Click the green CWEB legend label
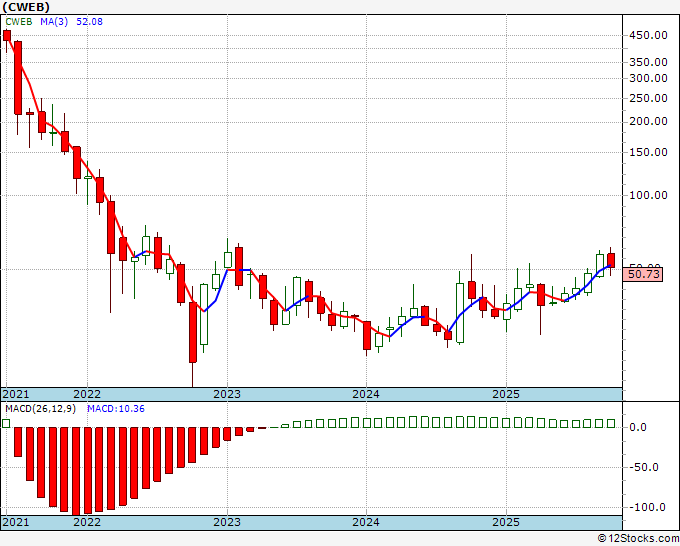The width and height of the screenshot is (680, 546). pos(19,22)
